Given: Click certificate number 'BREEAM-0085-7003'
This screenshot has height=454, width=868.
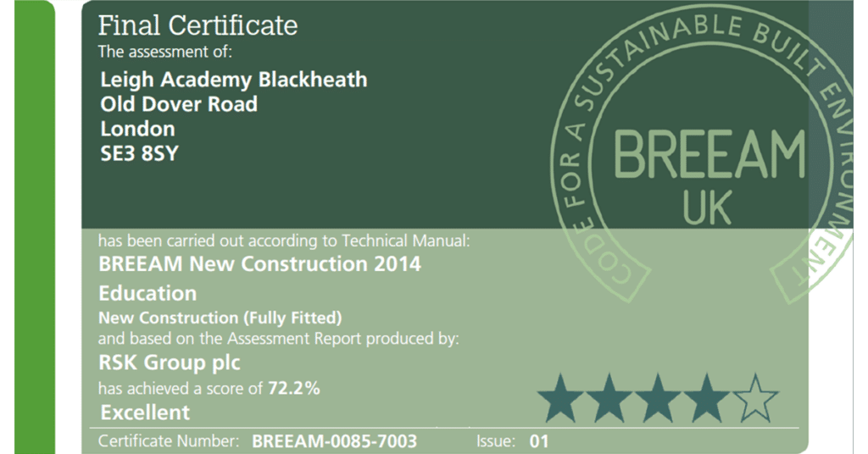Looking at the screenshot, I should point(334,441).
